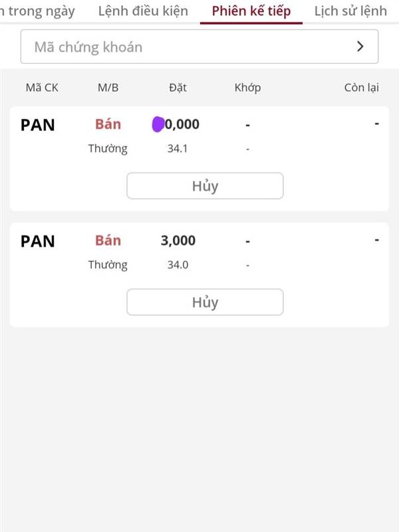This screenshot has width=399, height=532.
Task: Click the 3,000 order quantity
Action: 178,241
